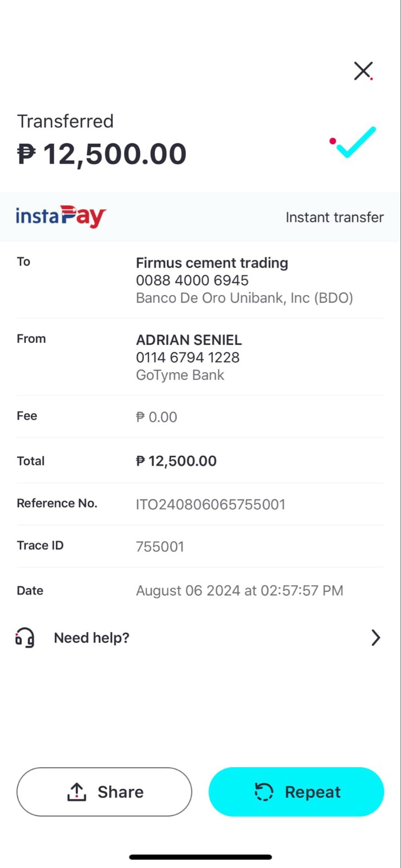
Task: Tap the home indicator bar at bottom
Action: click(200, 857)
